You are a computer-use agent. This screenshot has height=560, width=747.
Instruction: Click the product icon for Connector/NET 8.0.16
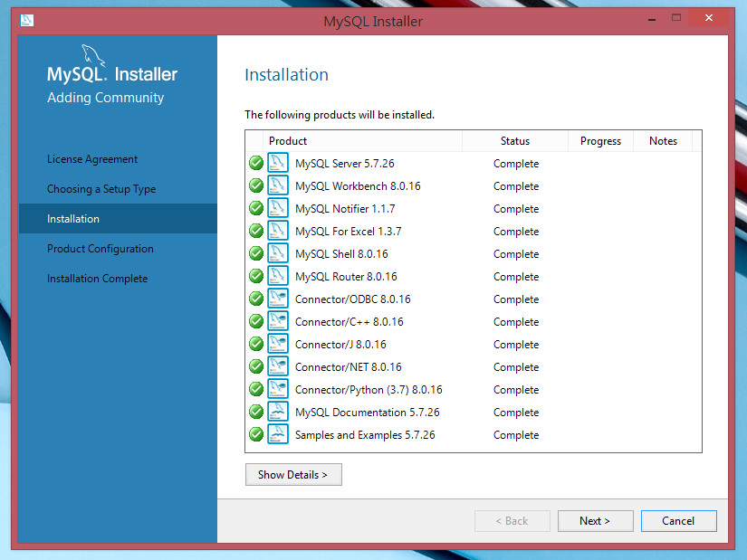click(x=278, y=366)
